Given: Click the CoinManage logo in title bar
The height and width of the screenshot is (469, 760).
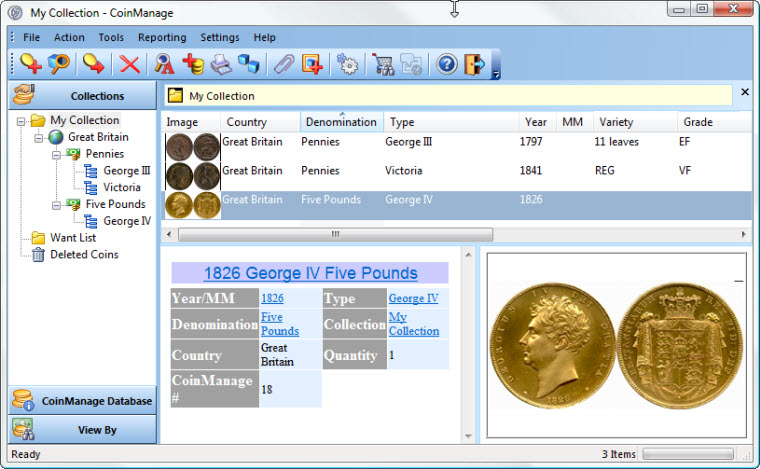Looking at the screenshot, I should 16,13.
